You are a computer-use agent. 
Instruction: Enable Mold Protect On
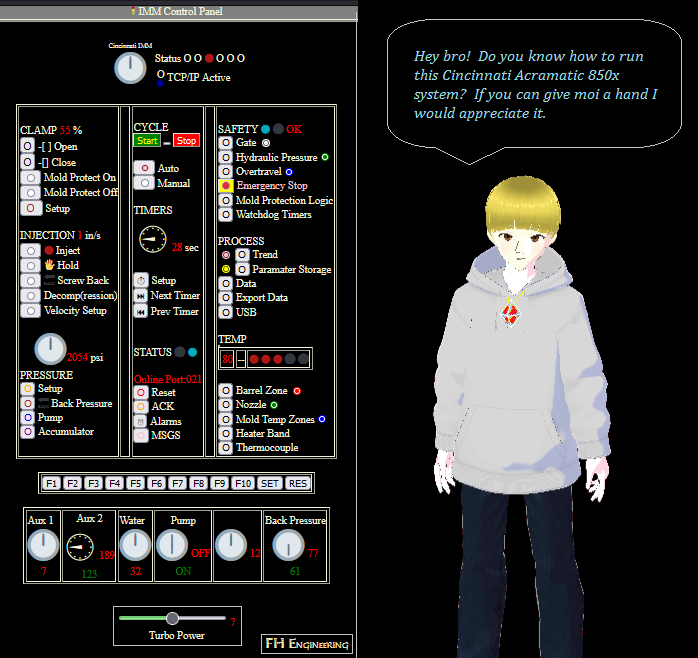click(31, 178)
